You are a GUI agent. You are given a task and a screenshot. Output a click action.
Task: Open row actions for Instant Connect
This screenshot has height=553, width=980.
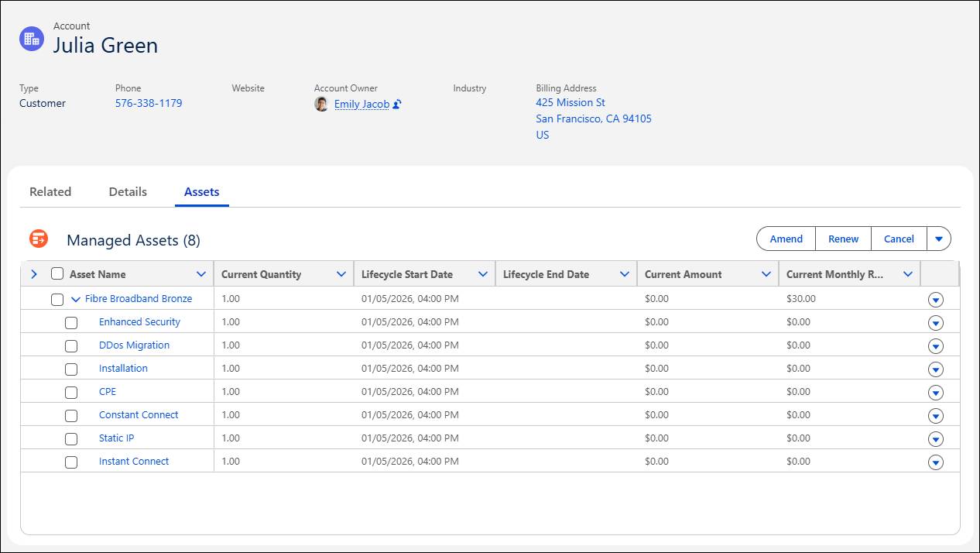tap(936, 462)
